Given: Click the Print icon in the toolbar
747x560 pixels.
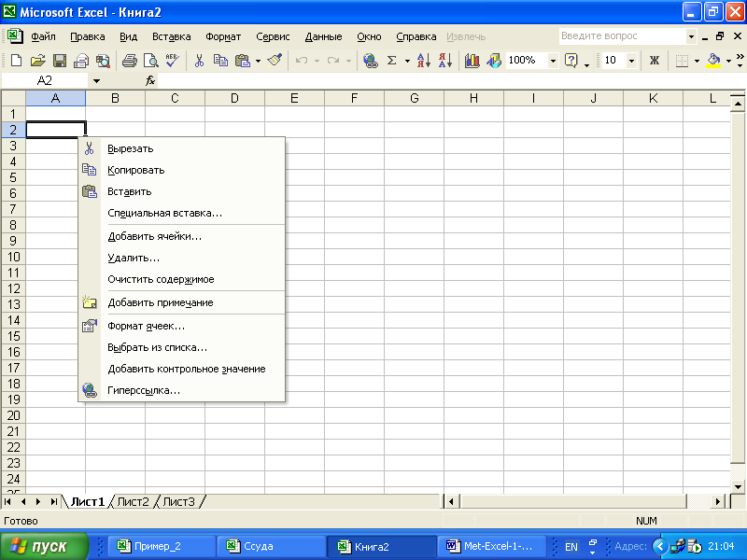Looking at the screenshot, I should [129, 61].
